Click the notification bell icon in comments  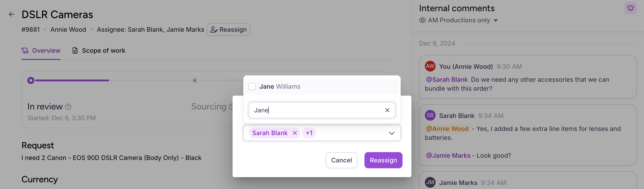click(x=630, y=8)
